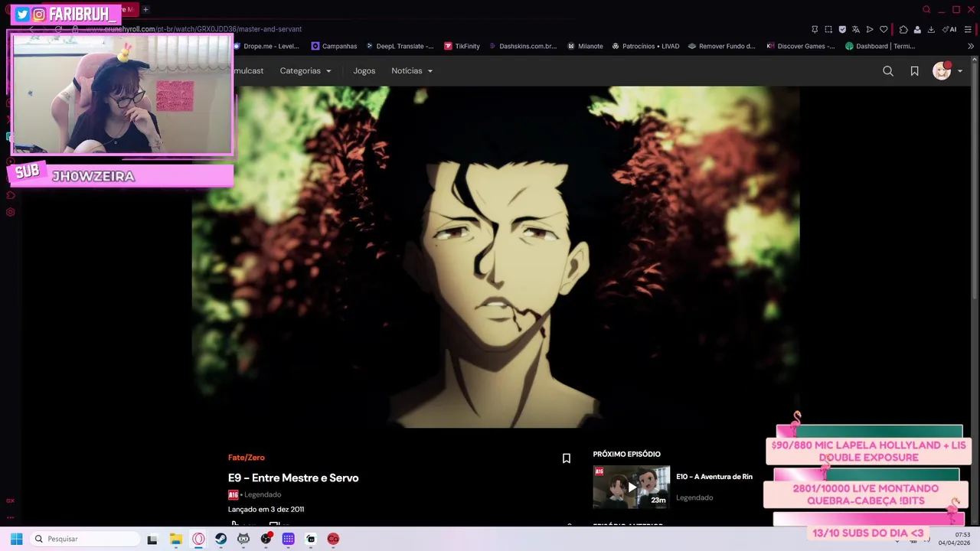Click the heart bookmark icon in address bar
This screenshot has width=980, height=551.
click(884, 29)
